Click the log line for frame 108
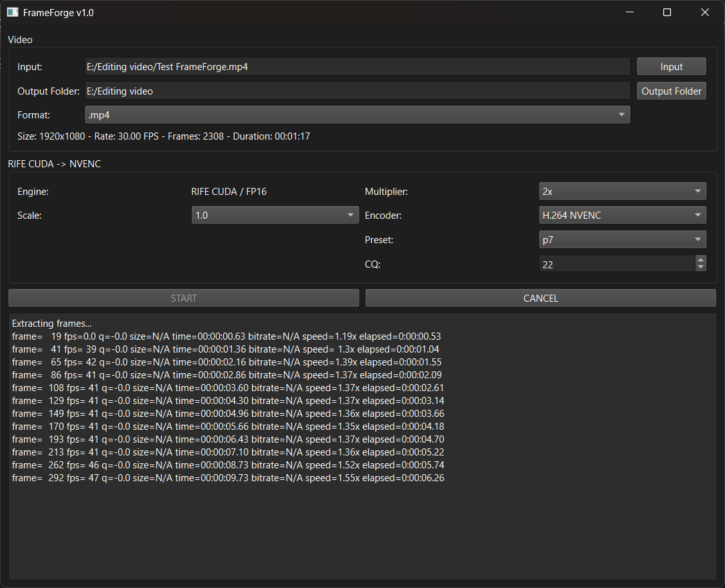Screen dimensions: 725x588 pos(228,389)
